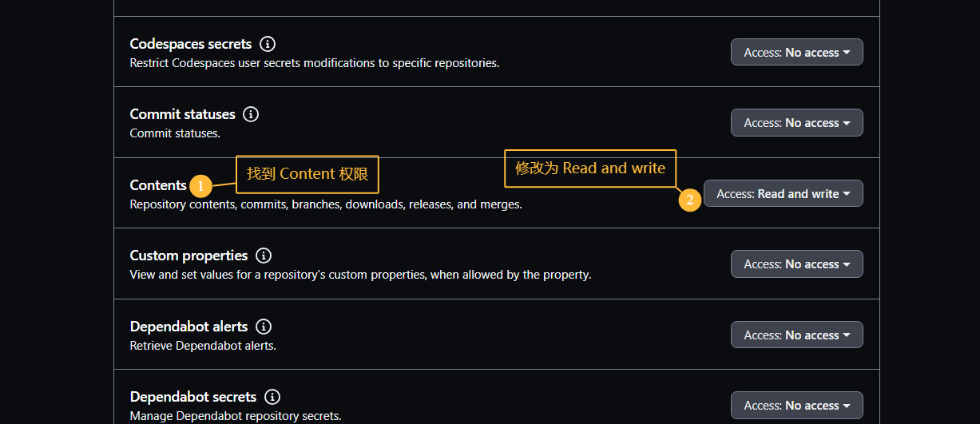Click the Codespaces secrets heading
This screenshot has width=980, height=424.
pos(191,44)
